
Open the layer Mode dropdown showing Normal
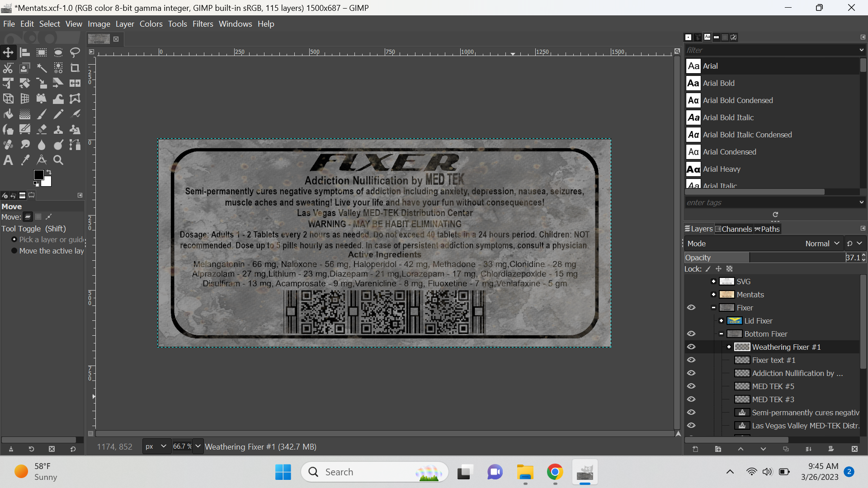[763, 244]
